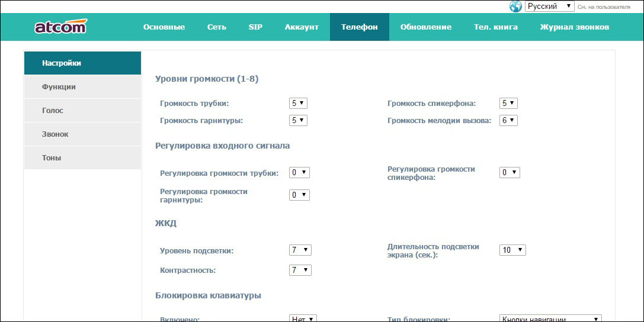The height and width of the screenshot is (322, 644).
Task: Click the См. на пользователя link
Action: coord(604,7)
